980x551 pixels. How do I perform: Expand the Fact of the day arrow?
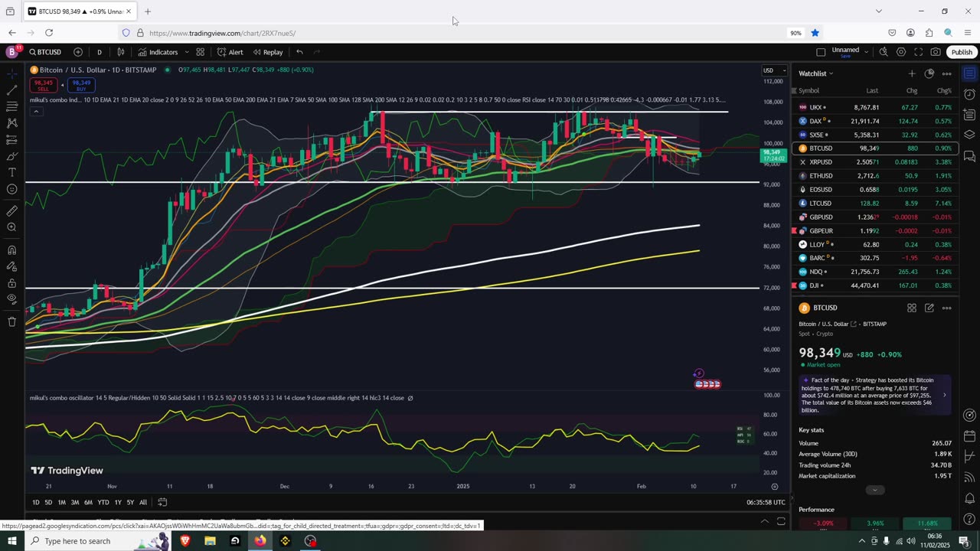tap(944, 395)
